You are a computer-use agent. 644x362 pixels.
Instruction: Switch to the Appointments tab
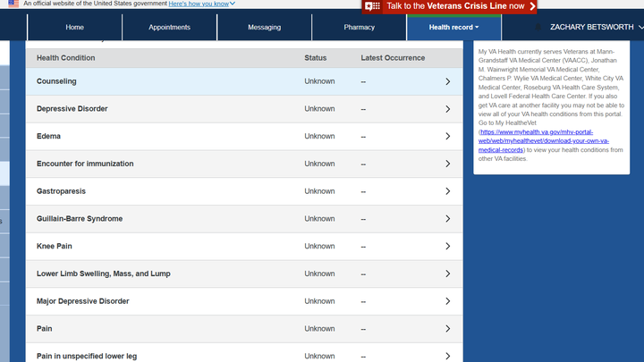[x=169, y=28]
